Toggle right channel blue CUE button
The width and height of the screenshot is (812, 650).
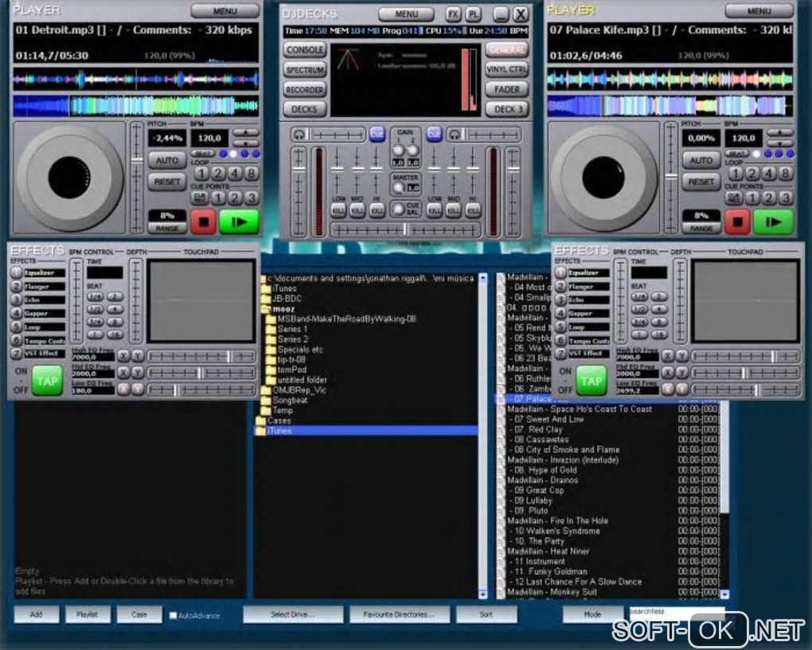pos(434,135)
